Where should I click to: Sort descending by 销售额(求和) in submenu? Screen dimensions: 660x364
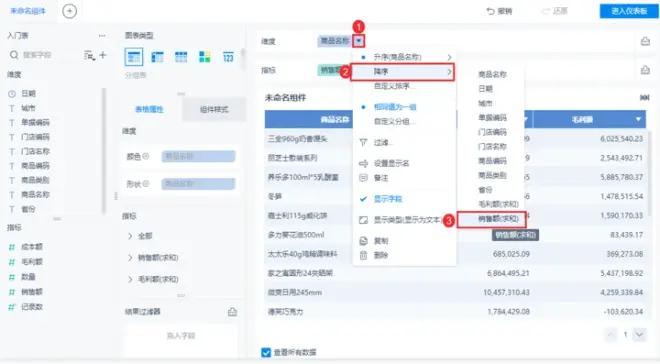tap(491, 219)
